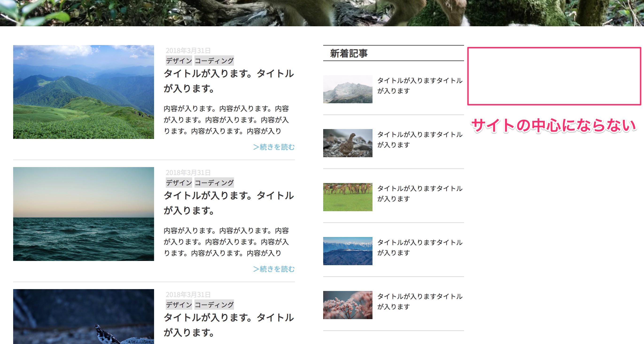Open the title beside snowy mountain thumbnail

click(x=420, y=86)
